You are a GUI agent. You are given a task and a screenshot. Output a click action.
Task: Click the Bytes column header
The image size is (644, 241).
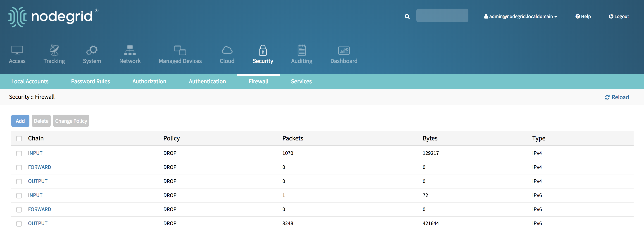pyautogui.click(x=430, y=138)
